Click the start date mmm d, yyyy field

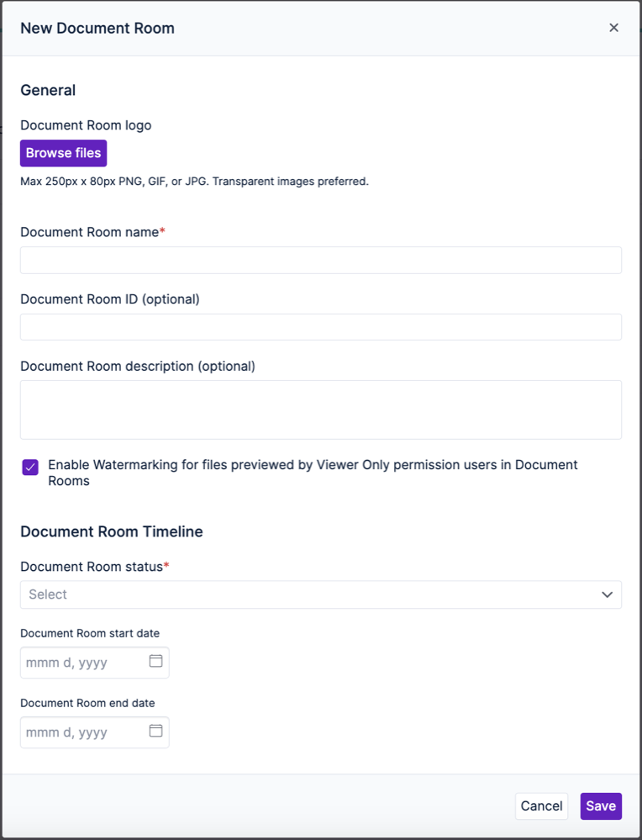coord(80,662)
